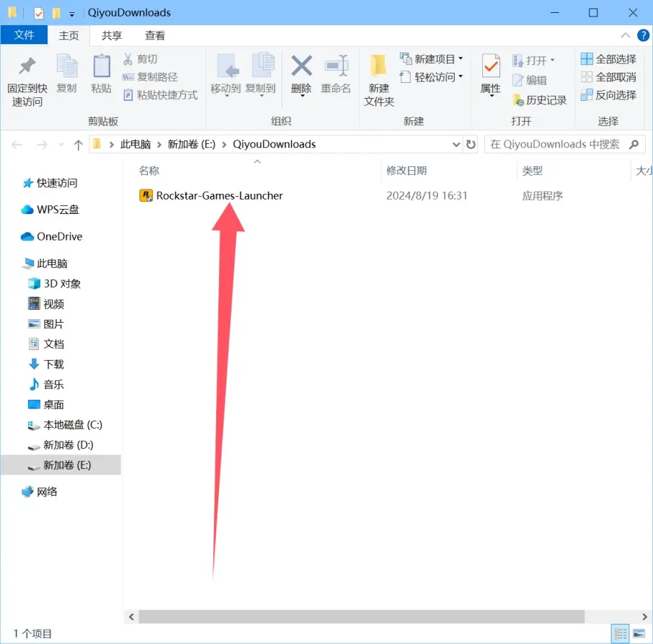
Task: Switch to details view in status bar
Action: pyautogui.click(x=621, y=634)
